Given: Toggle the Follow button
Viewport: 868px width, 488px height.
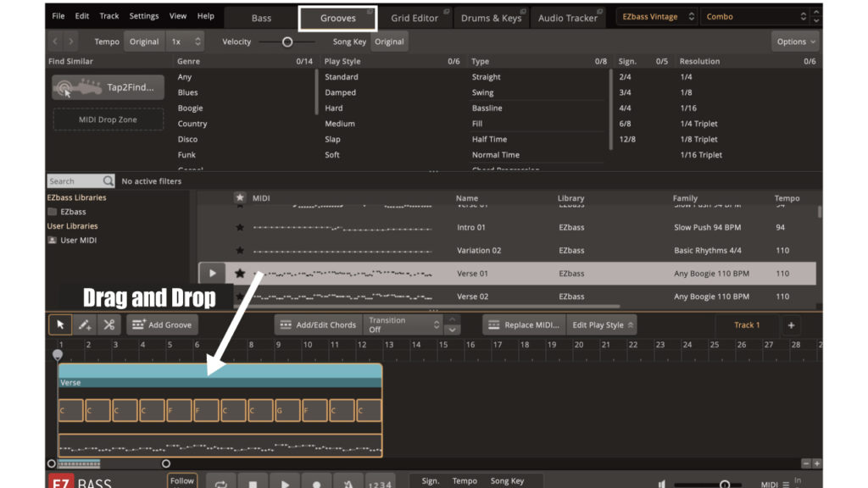Looking at the screenshot, I should [182, 481].
